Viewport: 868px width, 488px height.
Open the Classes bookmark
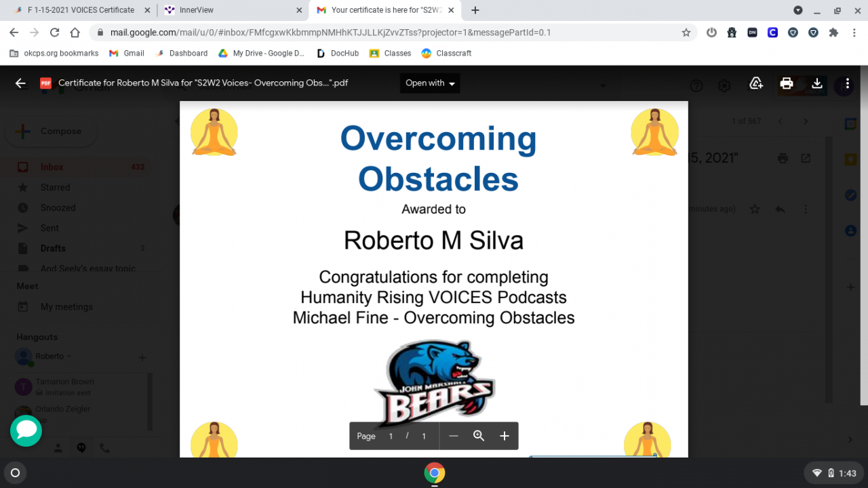click(x=391, y=53)
